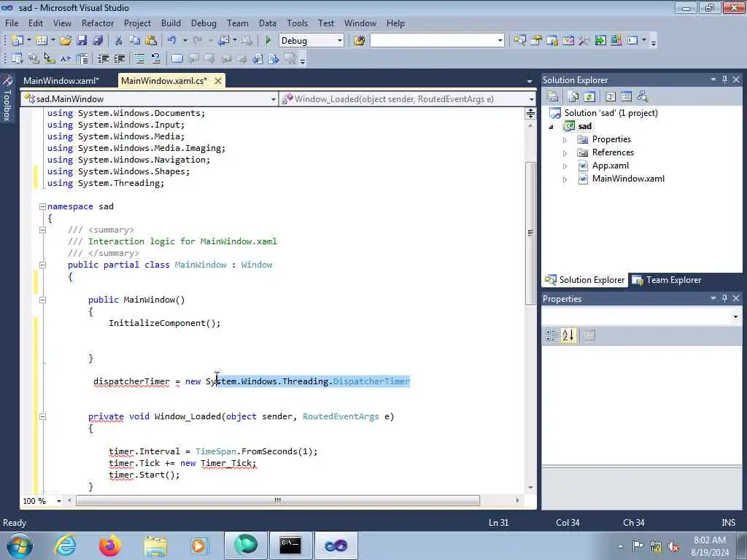The image size is (747, 560).
Task: Open the Properties object selector dropdown
Action: click(x=735, y=316)
